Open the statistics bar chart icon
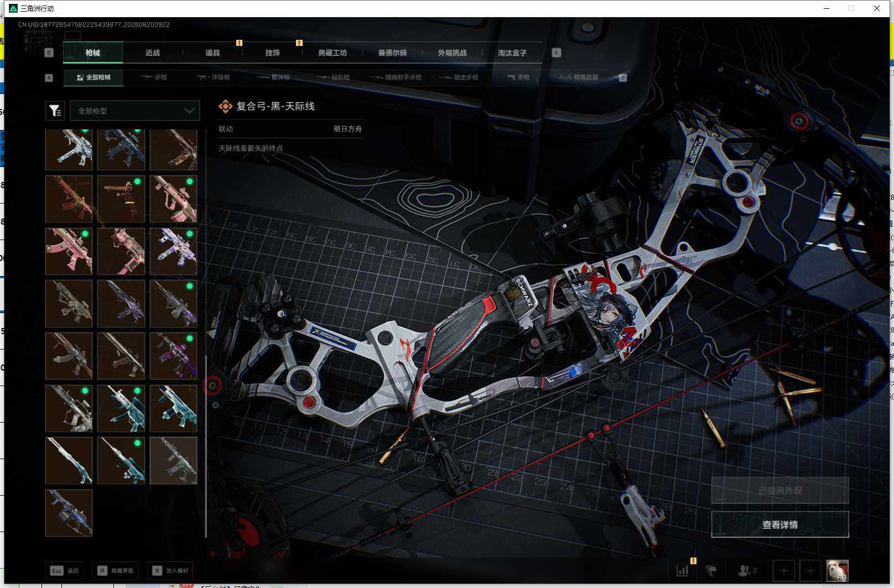The image size is (894, 588). [x=683, y=570]
